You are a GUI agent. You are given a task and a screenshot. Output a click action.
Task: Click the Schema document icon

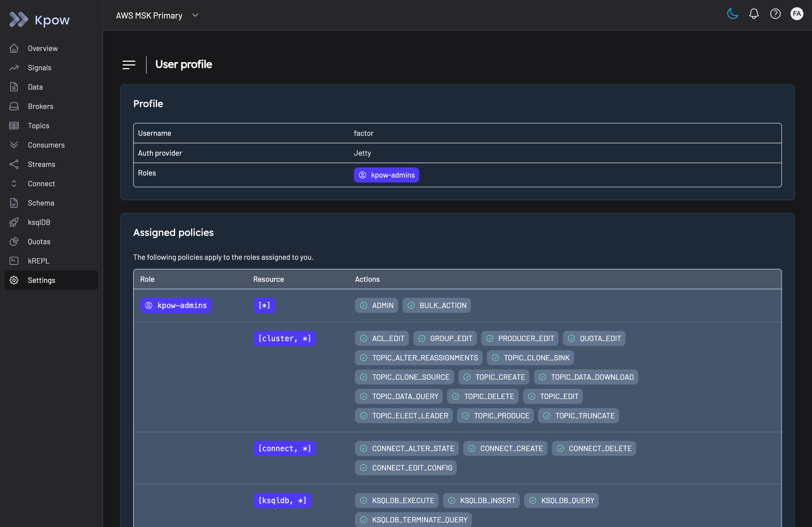point(14,203)
